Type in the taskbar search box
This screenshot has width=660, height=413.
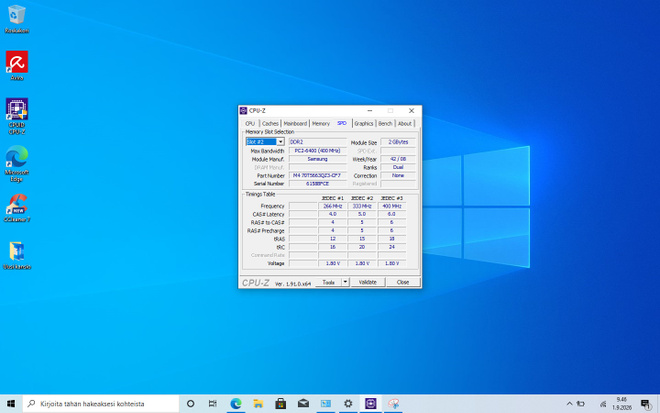click(x=101, y=404)
